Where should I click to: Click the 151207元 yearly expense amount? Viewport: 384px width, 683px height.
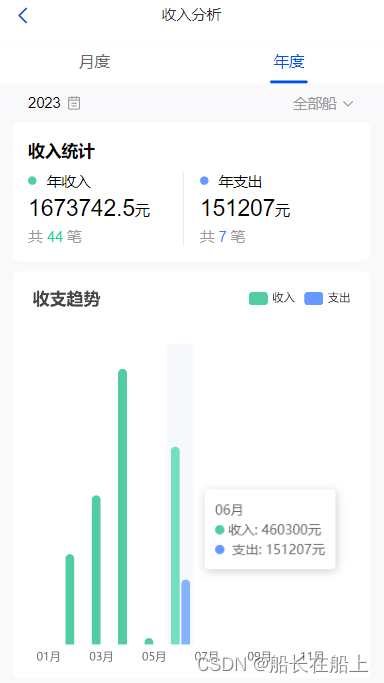245,208
